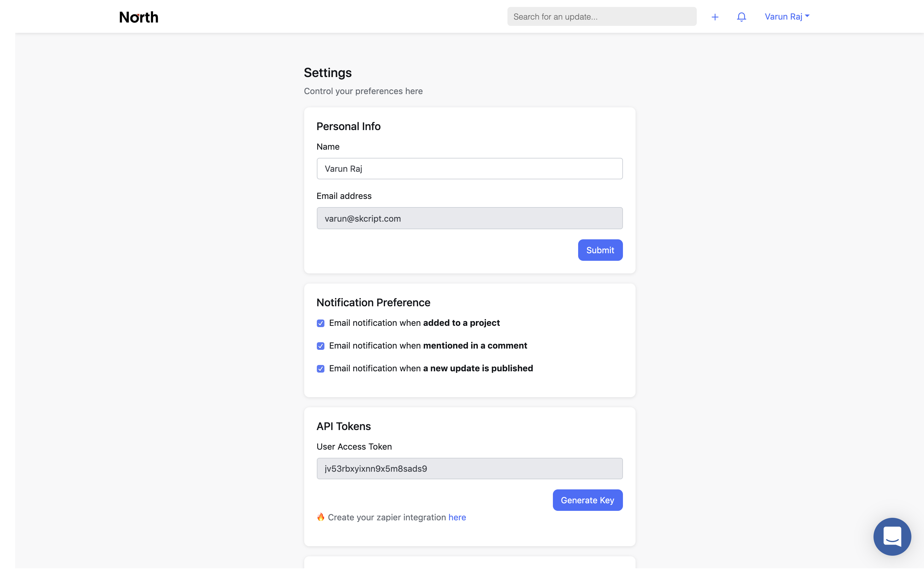Viewport: 924px width, 586px height.
Task: Click the fire emoji near zapier text
Action: [321, 517]
